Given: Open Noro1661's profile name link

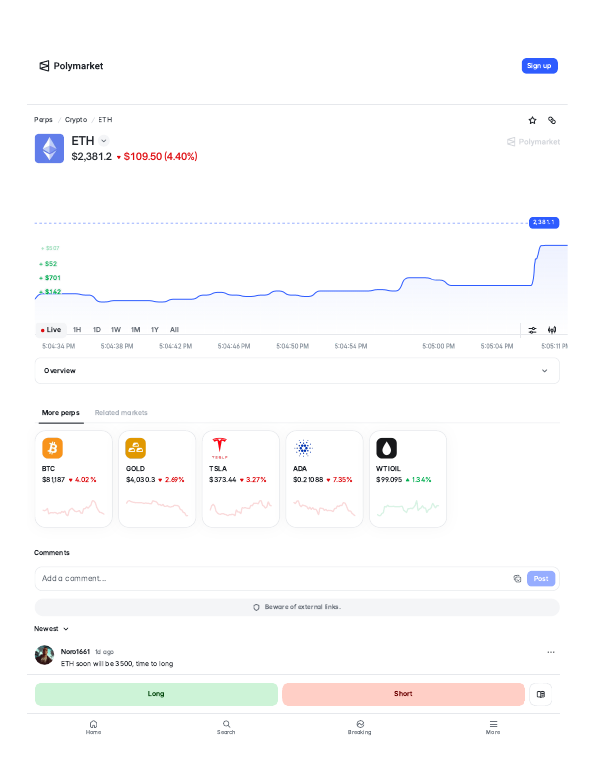Looking at the screenshot, I should [75, 652].
